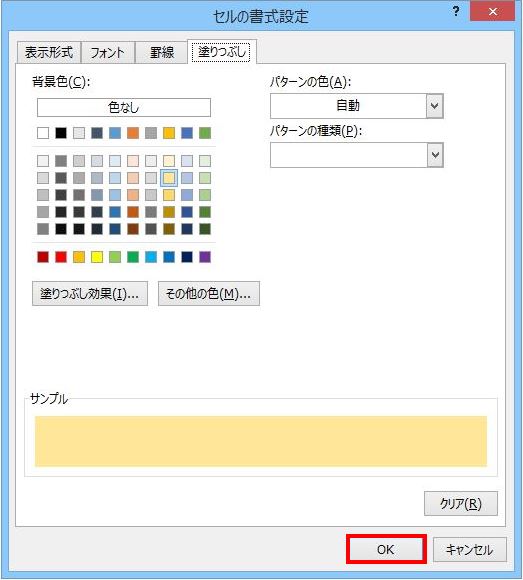This screenshot has width=523, height=580.
Task: Click the highlighted light gold color swatch
Action: [x=169, y=178]
